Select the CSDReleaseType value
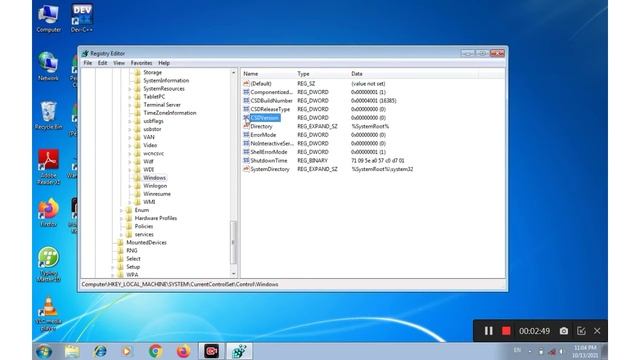 click(x=270, y=109)
